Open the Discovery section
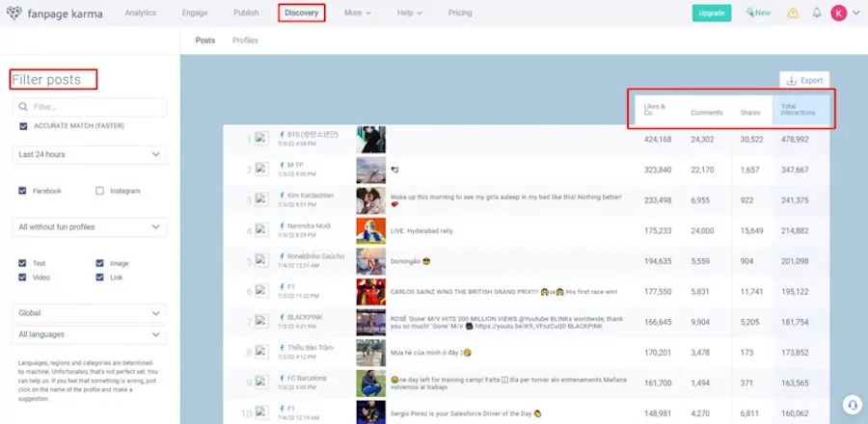 pos(302,13)
